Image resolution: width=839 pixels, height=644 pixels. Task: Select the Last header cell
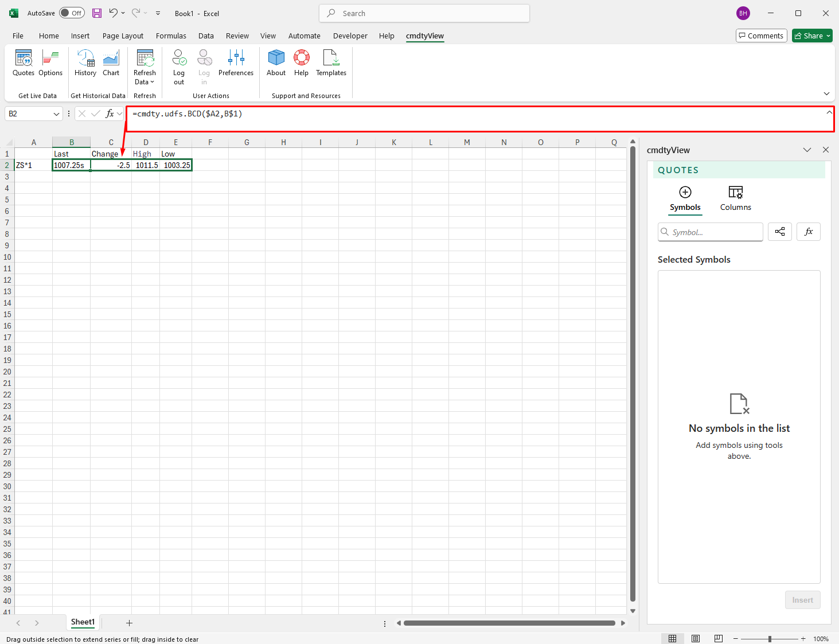click(71, 154)
